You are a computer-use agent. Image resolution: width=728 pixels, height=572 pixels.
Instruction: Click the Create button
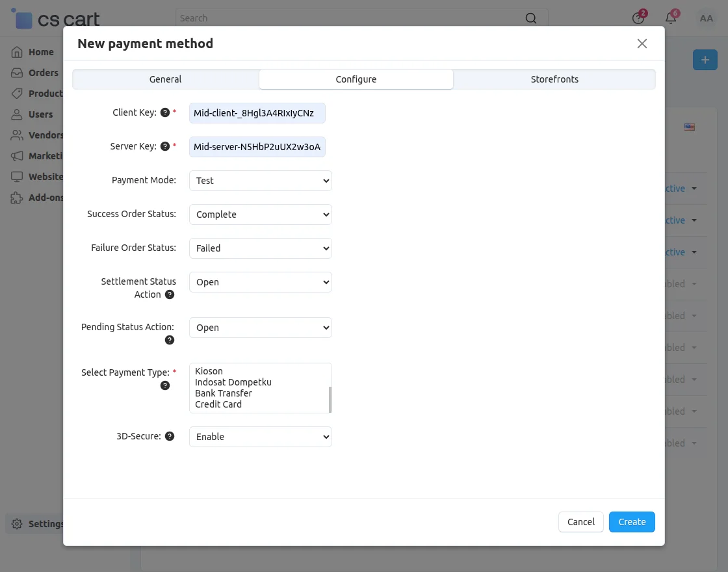pos(631,521)
